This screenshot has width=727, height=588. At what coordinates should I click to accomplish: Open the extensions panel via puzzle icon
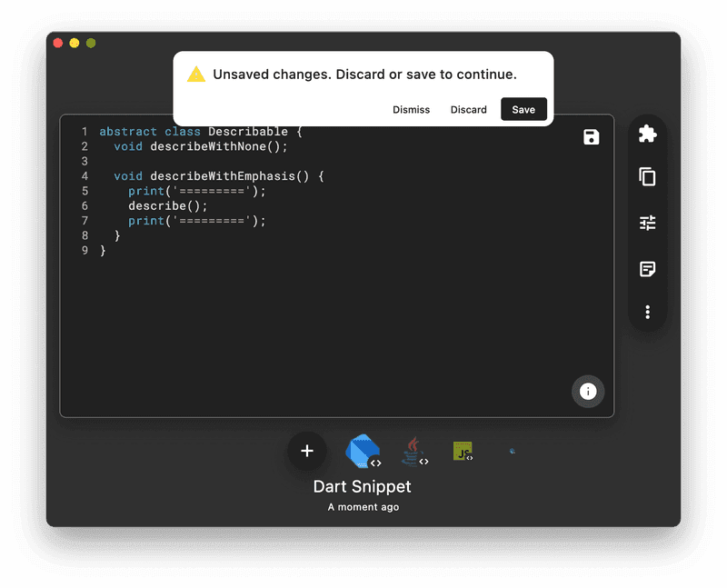[x=647, y=133]
